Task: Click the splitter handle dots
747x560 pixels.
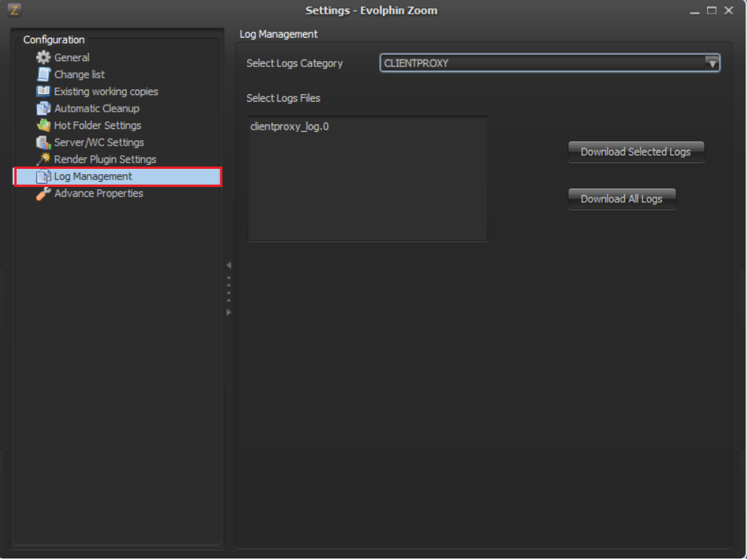Action: [228, 289]
